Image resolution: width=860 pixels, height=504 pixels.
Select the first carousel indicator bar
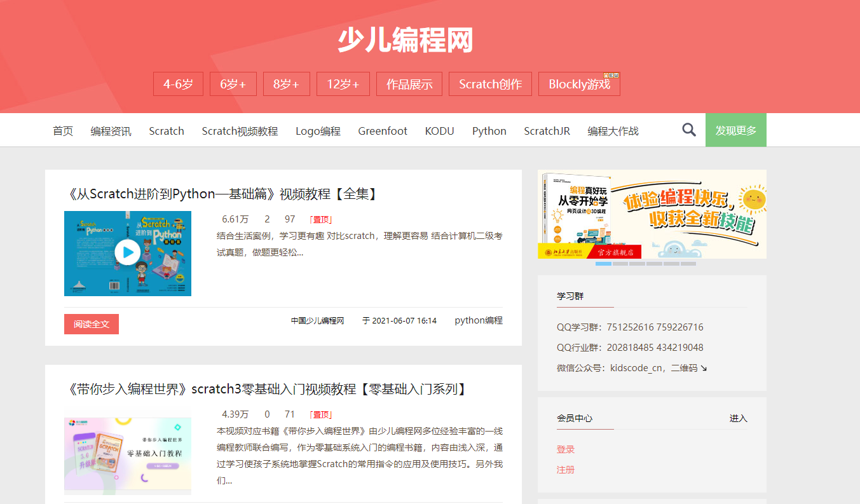(603, 263)
